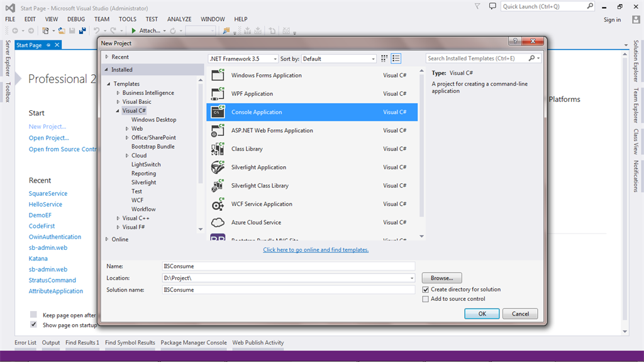Expand the Web node under Visual C#
644x362 pixels.
(127, 129)
